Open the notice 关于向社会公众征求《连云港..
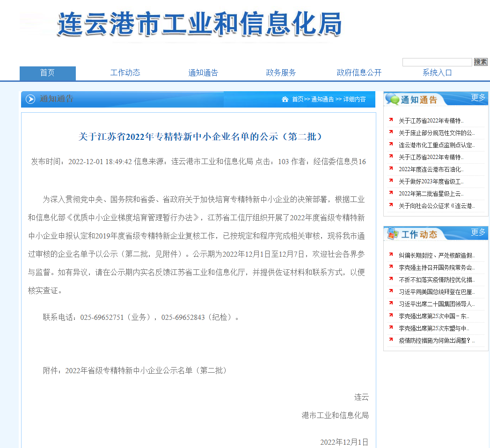Image resolution: width=490 pixels, height=448 pixels. pyautogui.click(x=437, y=206)
